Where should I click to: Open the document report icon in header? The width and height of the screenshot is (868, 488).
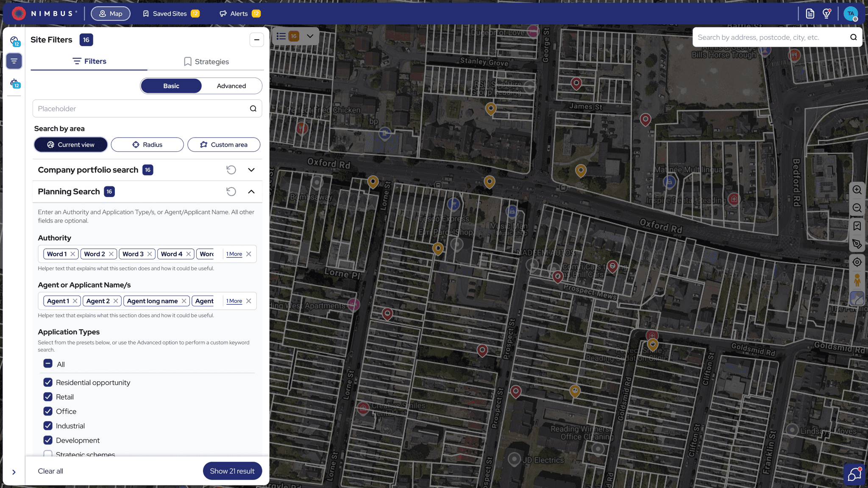click(810, 14)
